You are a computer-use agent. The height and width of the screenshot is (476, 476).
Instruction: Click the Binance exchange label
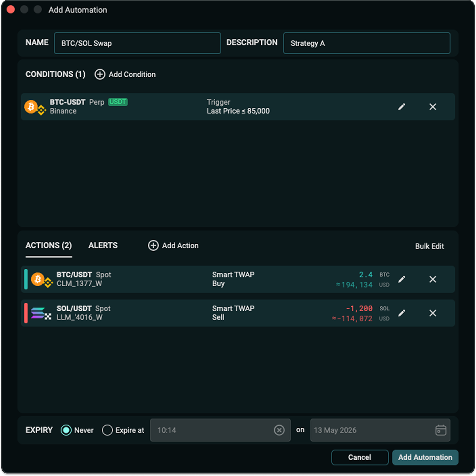click(63, 111)
